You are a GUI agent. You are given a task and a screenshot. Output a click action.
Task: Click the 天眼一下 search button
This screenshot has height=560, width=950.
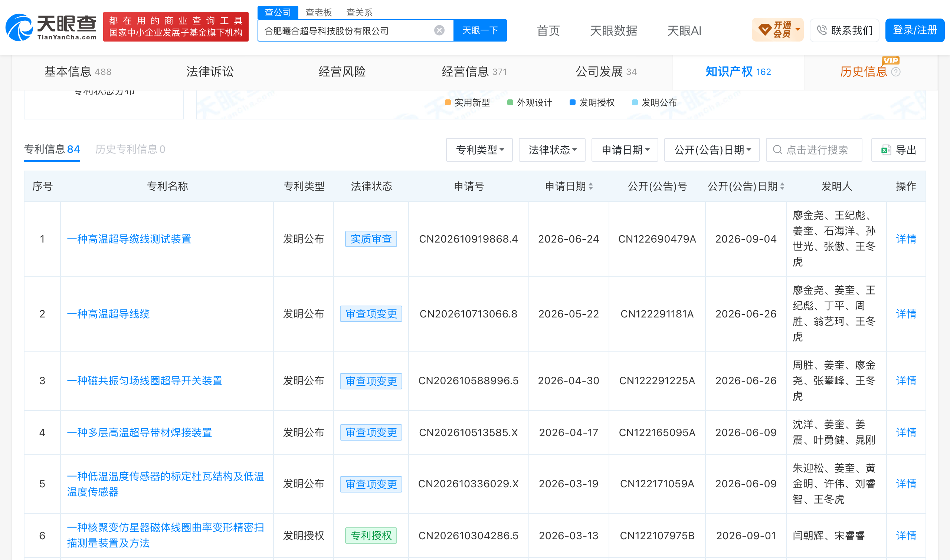[x=480, y=30]
